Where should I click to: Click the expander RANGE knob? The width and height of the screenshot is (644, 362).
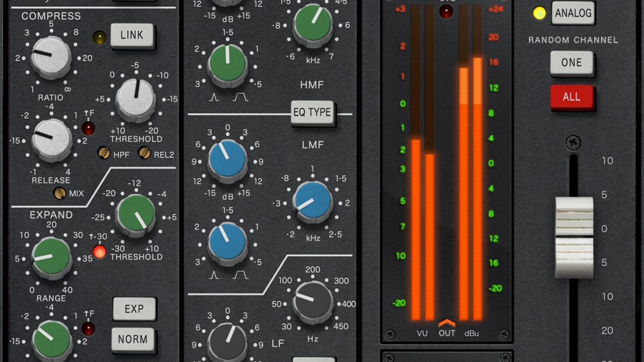(52, 257)
